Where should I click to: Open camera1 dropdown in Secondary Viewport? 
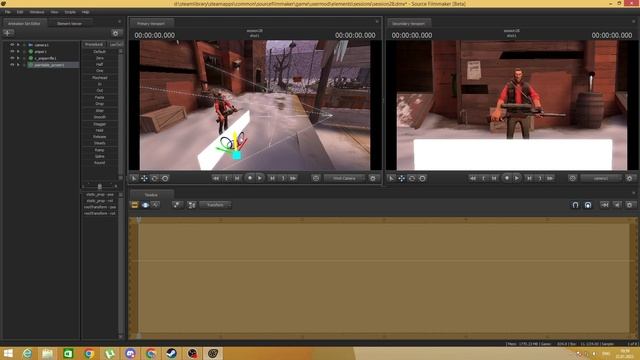(x=601, y=178)
